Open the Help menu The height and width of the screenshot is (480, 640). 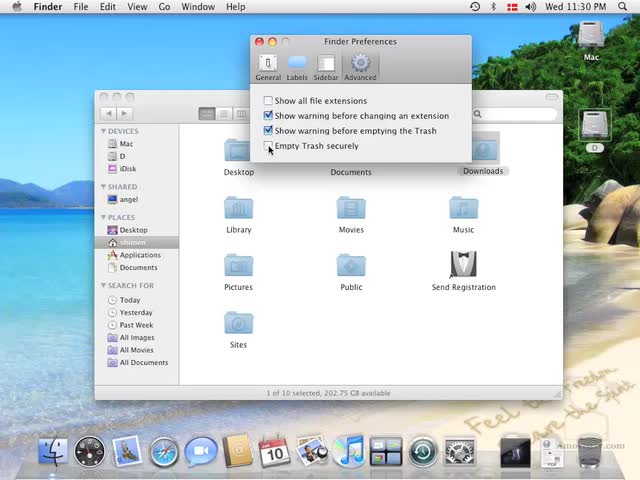point(236,7)
